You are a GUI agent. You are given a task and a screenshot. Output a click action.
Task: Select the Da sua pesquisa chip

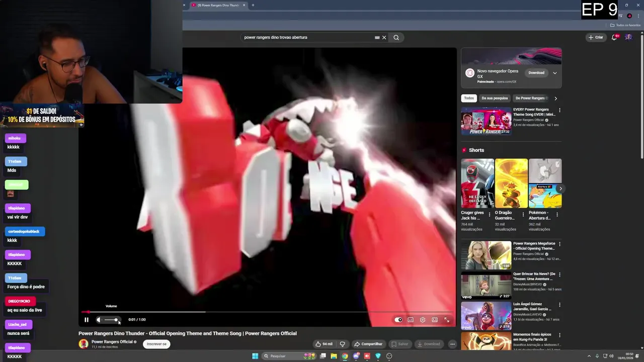tap(495, 98)
